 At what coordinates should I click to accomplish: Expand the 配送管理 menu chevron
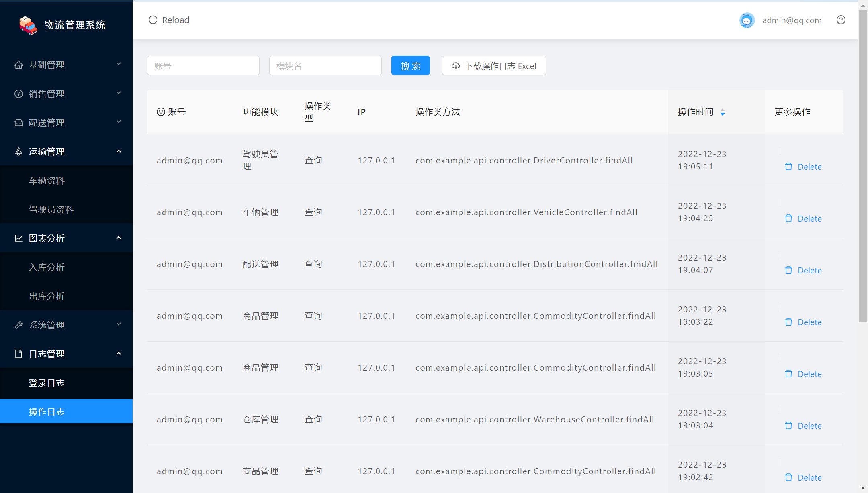click(119, 122)
